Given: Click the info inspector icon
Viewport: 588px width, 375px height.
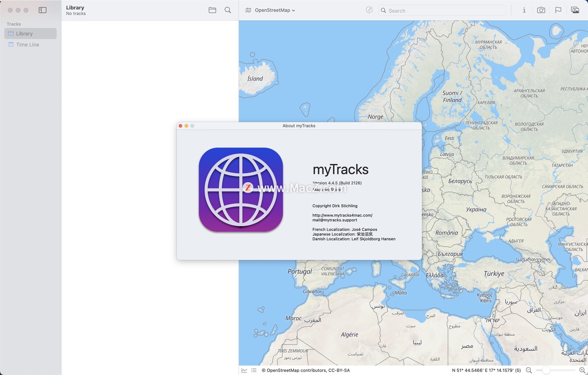Looking at the screenshot, I should coord(524,10).
